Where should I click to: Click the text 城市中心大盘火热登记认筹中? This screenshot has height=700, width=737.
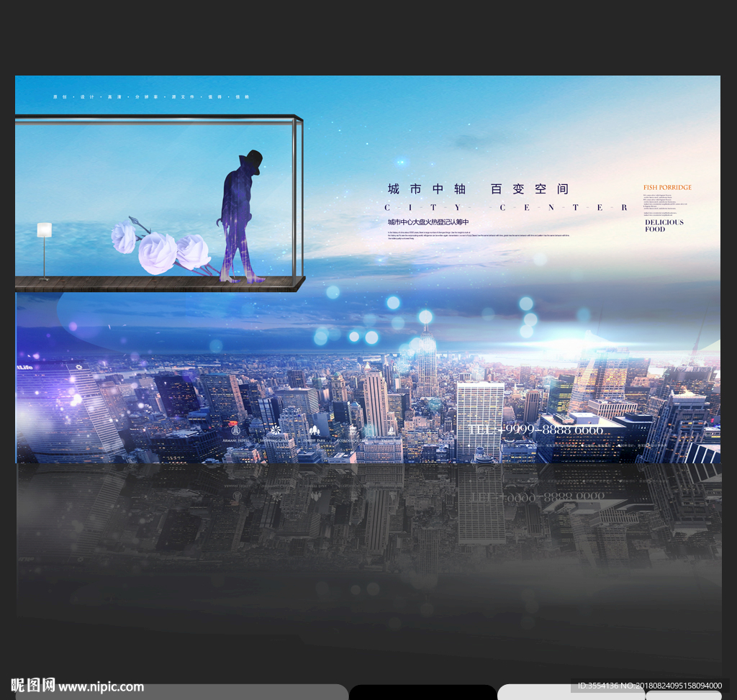click(x=428, y=222)
